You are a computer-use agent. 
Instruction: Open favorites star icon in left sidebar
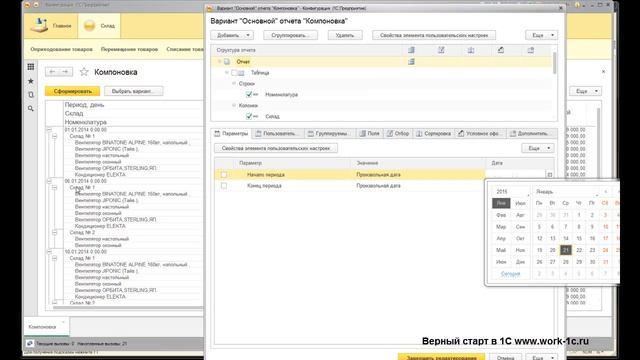pos(31,81)
